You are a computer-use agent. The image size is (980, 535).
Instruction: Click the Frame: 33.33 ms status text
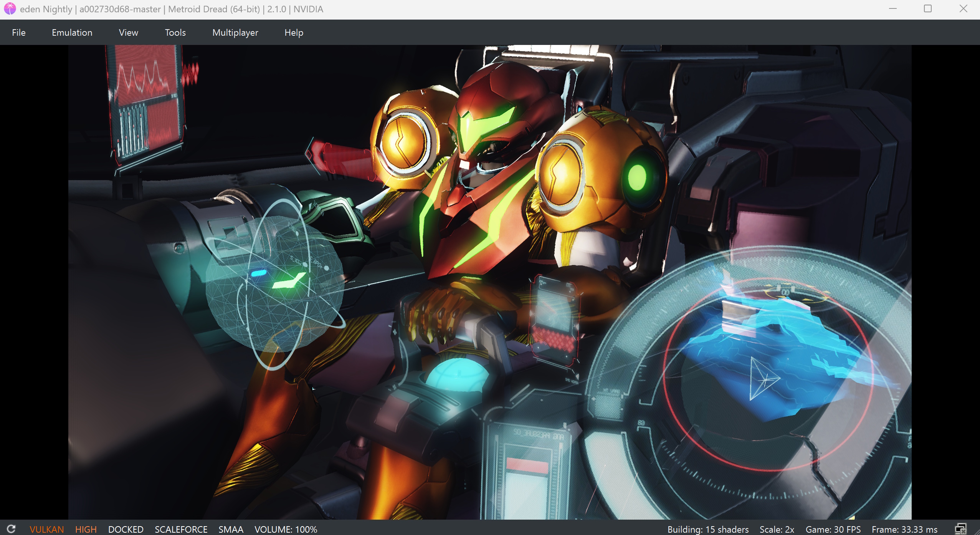click(x=904, y=529)
